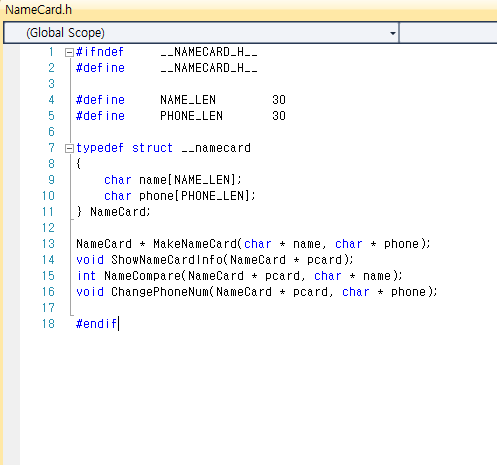
Task: Click the phone[PHONE_LEN] member declaration
Action: (x=197, y=196)
